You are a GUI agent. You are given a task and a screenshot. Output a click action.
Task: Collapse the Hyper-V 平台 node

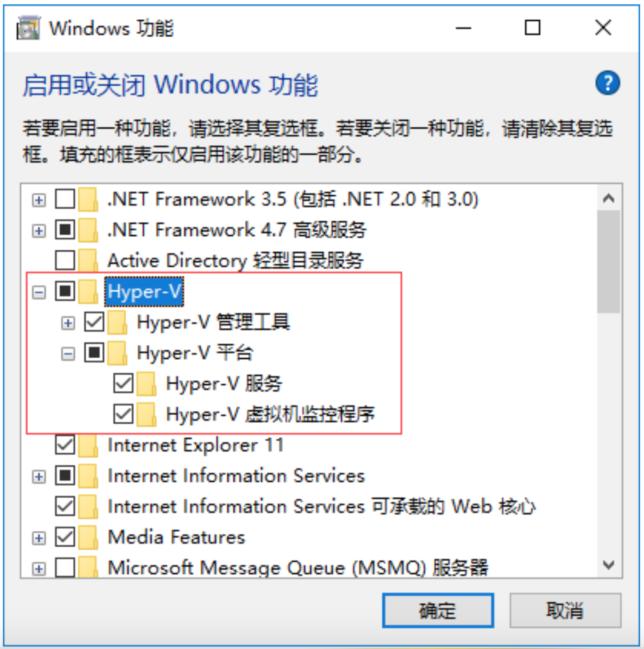(67, 352)
